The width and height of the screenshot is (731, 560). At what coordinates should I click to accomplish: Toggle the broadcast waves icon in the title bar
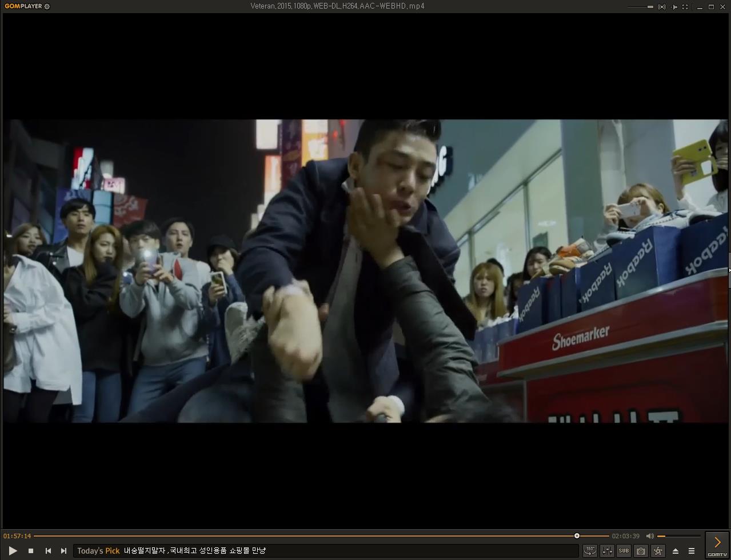point(661,7)
